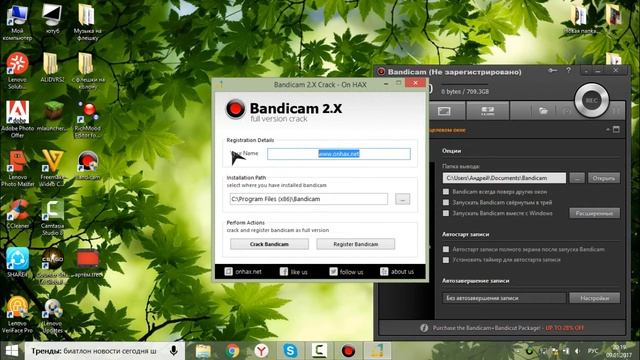Select the Bandicam shortcut on the desktop
The height and width of the screenshot is (360, 640).
pos(87,165)
